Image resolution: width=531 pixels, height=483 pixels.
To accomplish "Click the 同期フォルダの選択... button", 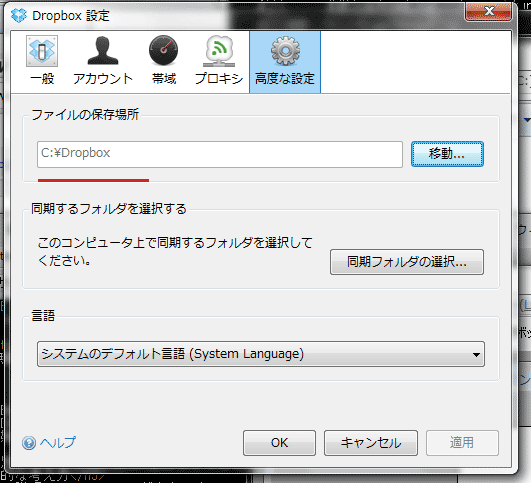I will click(407, 262).
